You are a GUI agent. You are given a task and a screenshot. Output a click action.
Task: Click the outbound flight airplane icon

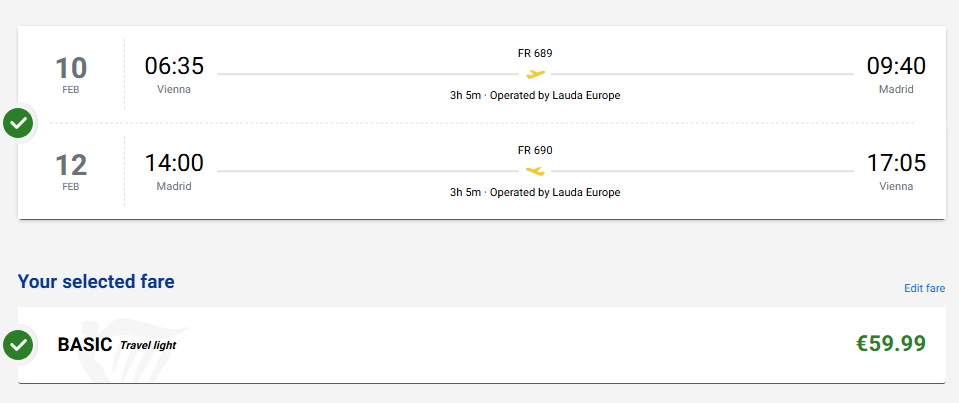(x=535, y=74)
